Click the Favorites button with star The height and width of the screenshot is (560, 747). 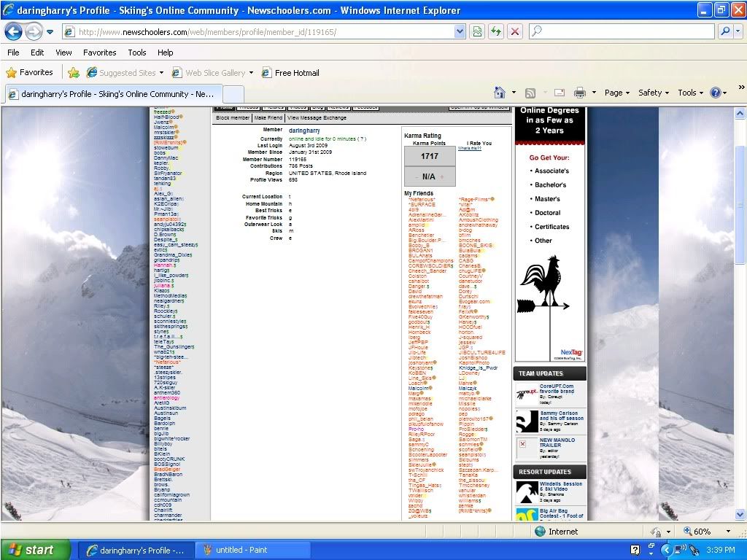click(x=29, y=73)
